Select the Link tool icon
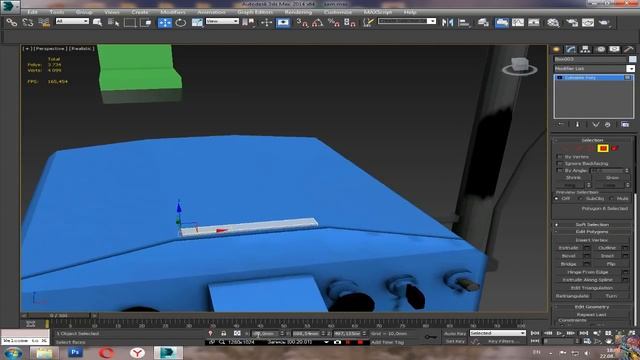Viewport: 640px width, 360px height. click(11, 22)
